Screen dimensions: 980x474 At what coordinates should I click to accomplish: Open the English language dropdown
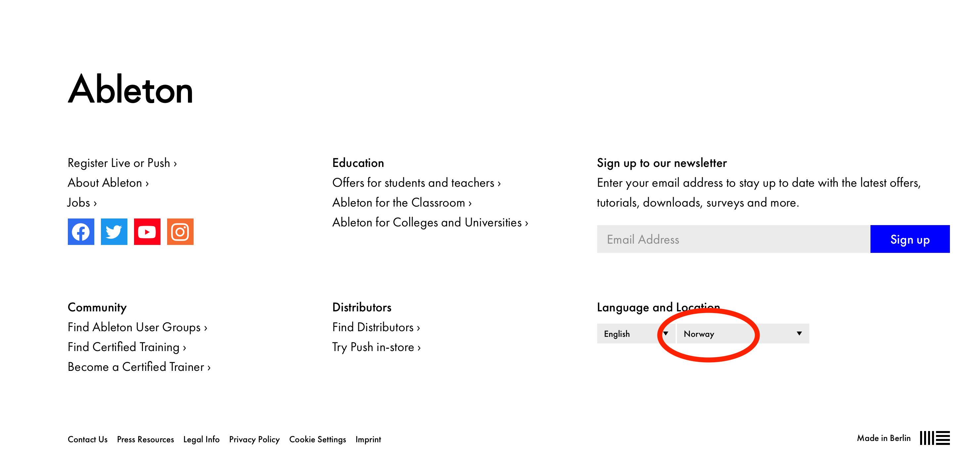pos(636,334)
